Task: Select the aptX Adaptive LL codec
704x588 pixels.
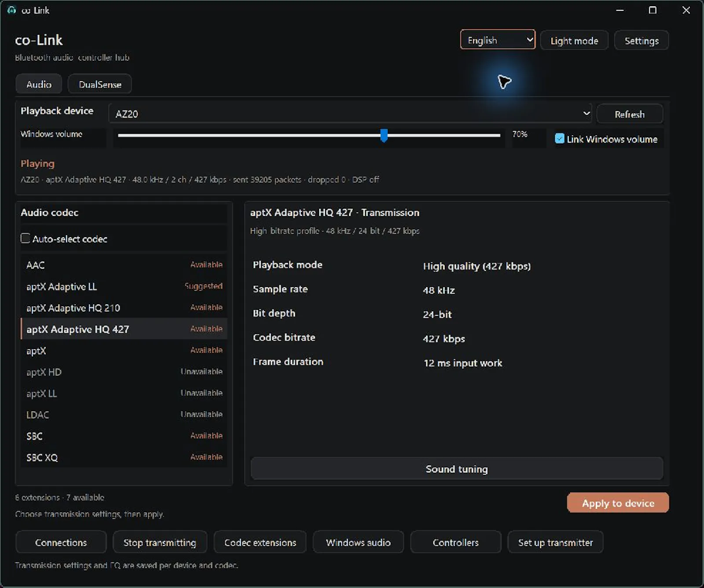Action: coord(124,287)
